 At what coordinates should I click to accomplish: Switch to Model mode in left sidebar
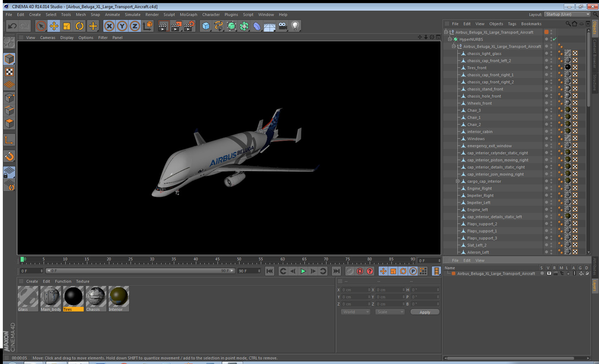point(9,59)
